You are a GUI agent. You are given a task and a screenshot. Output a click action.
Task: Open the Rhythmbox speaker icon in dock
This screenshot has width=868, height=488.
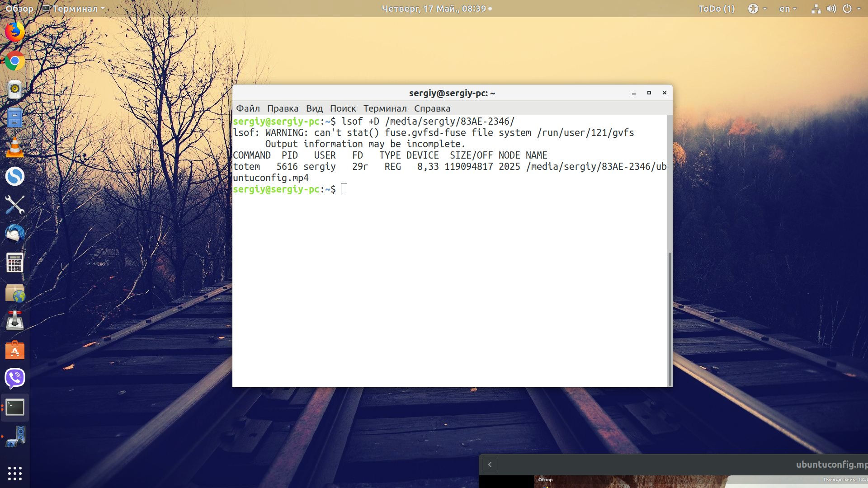click(15, 89)
